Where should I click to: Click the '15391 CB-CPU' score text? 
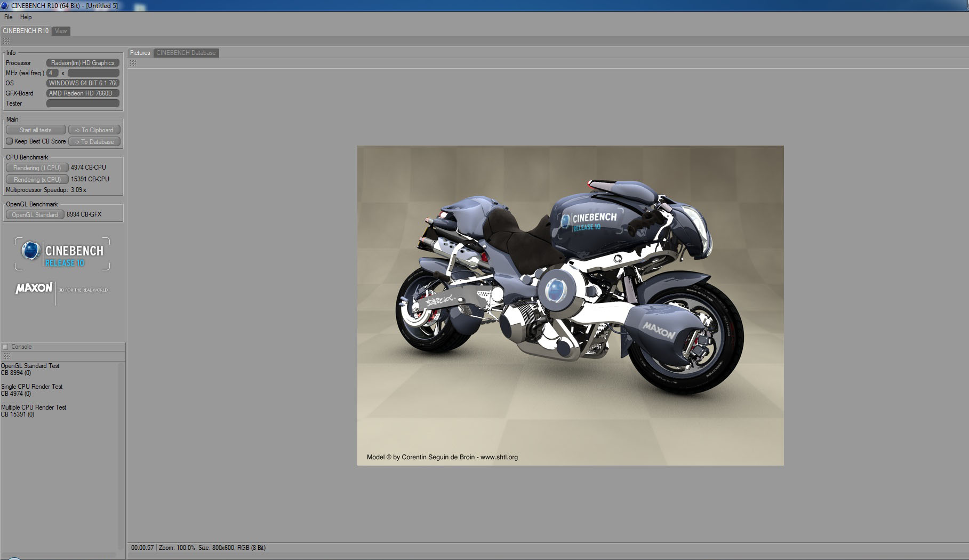90,179
